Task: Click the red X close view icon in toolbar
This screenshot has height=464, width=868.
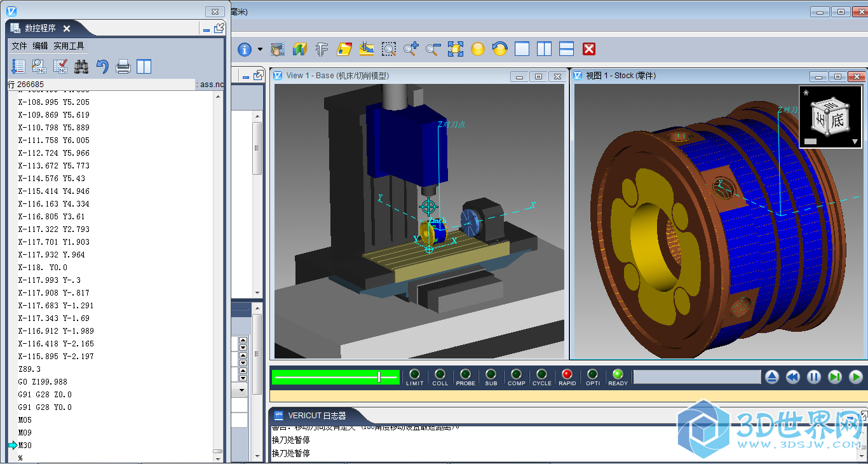Action: coord(589,49)
